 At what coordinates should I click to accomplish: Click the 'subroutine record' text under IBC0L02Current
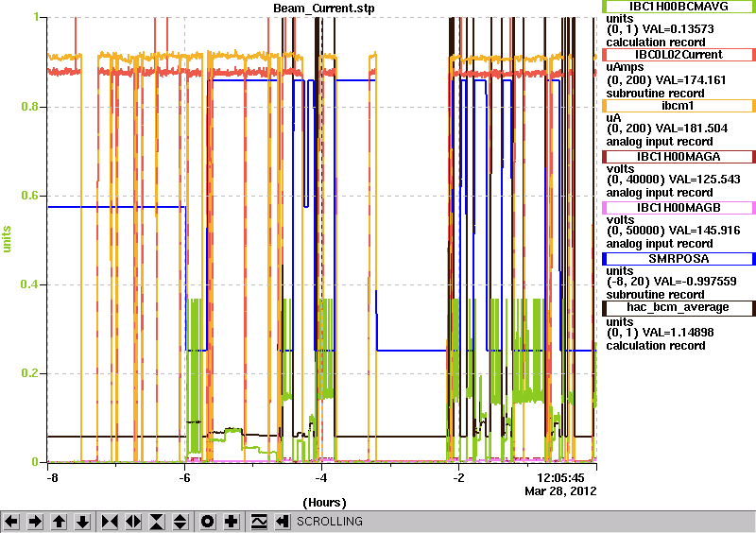coord(655,94)
